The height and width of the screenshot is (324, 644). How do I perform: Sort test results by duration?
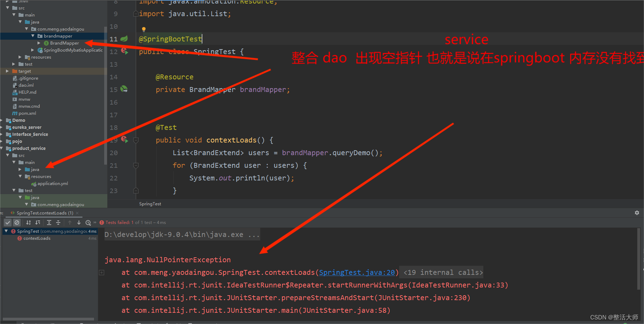click(38, 223)
